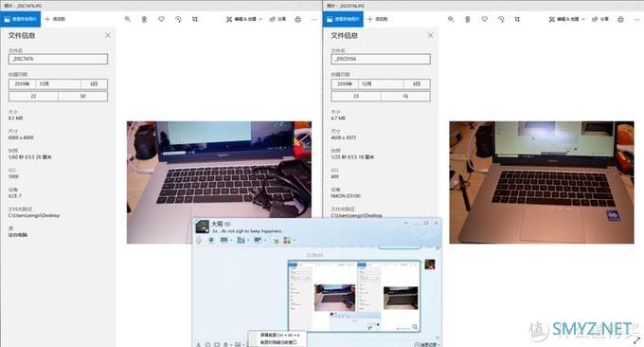Open month 12 date dropdown in left panel
The image size is (644, 347).
point(58,83)
